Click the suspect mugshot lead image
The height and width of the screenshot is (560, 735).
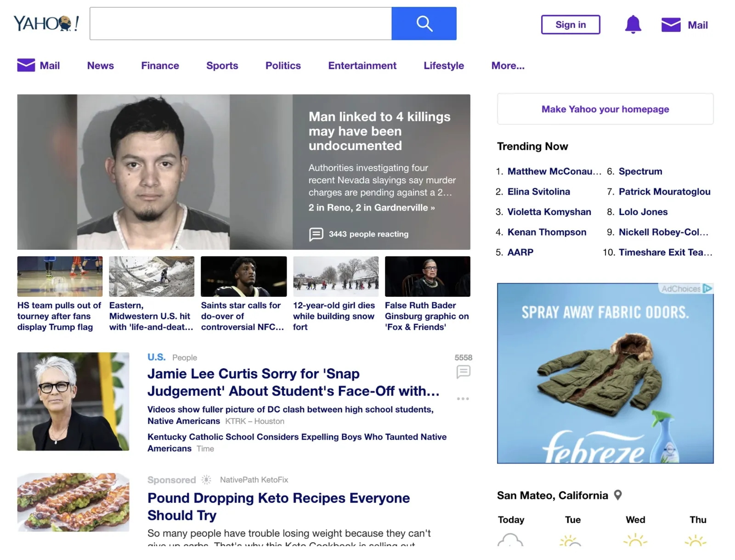coord(155,172)
